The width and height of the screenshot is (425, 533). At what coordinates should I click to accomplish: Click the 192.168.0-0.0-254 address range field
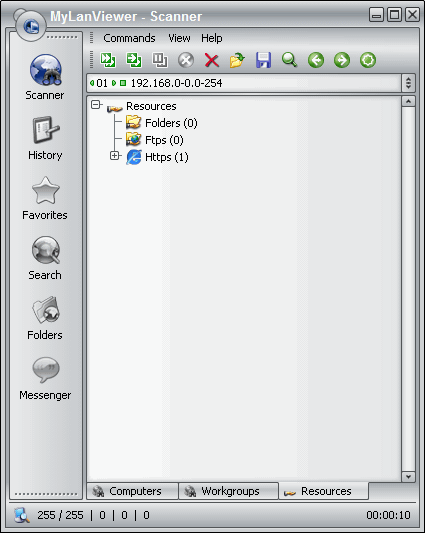point(176,83)
